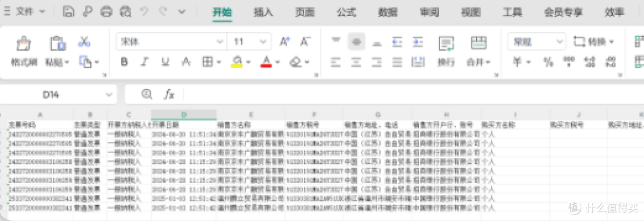Image resolution: width=644 pixels, height=221 pixels.
Task: Click the Decrease Font Size (A-) icon
Action: tap(305, 42)
